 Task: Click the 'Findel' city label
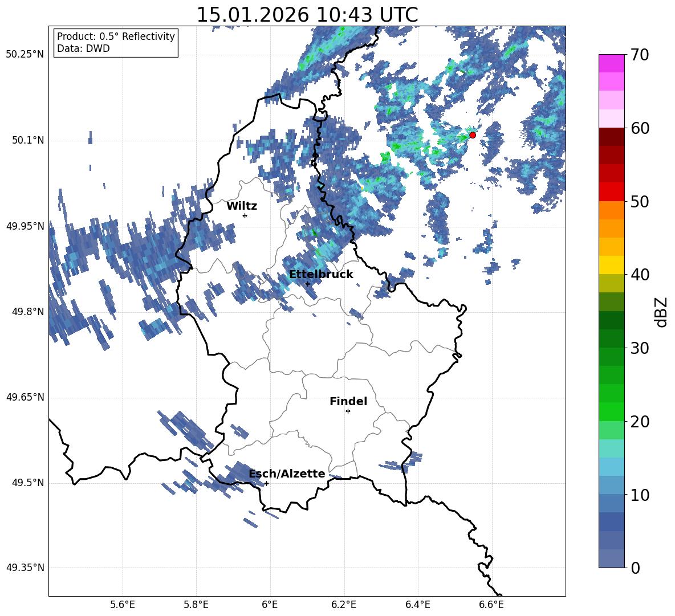(x=348, y=401)
